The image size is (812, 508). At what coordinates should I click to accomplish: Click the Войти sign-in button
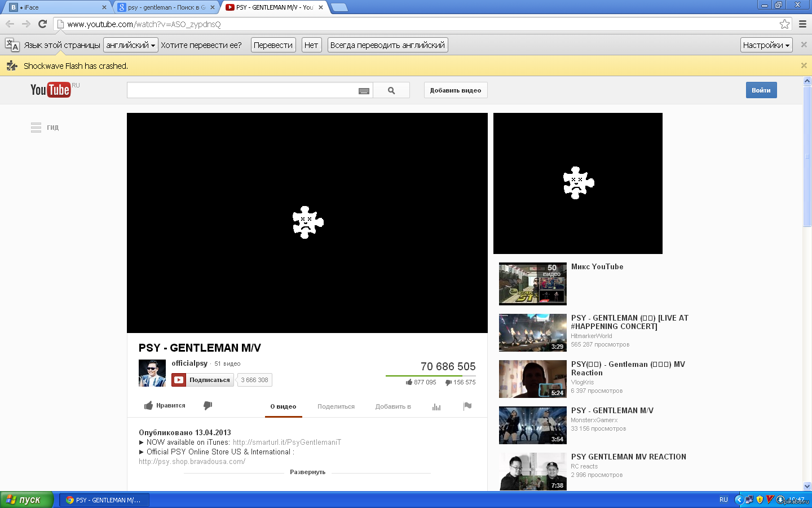coord(761,90)
